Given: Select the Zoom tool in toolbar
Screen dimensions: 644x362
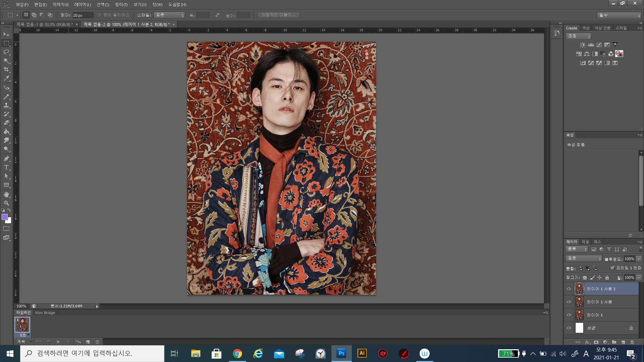Looking at the screenshot, I should pos(6,203).
